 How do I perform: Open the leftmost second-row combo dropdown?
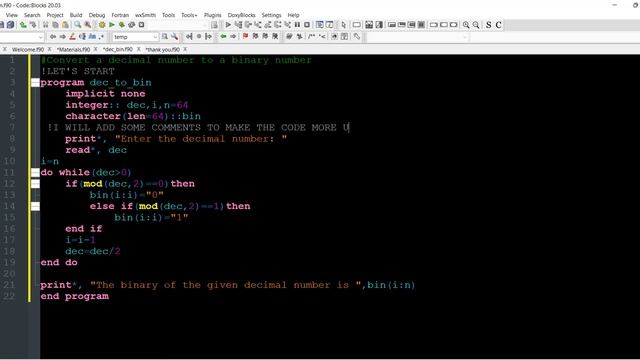(x=40, y=37)
